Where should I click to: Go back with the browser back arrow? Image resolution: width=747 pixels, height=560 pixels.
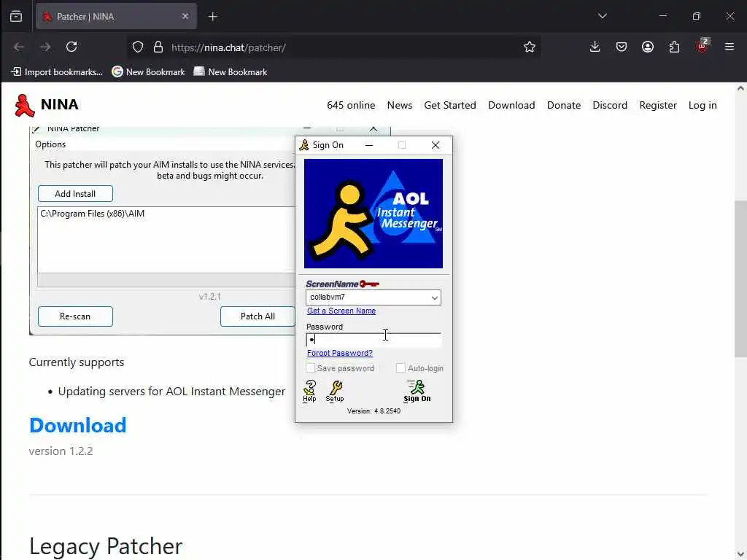click(x=18, y=47)
